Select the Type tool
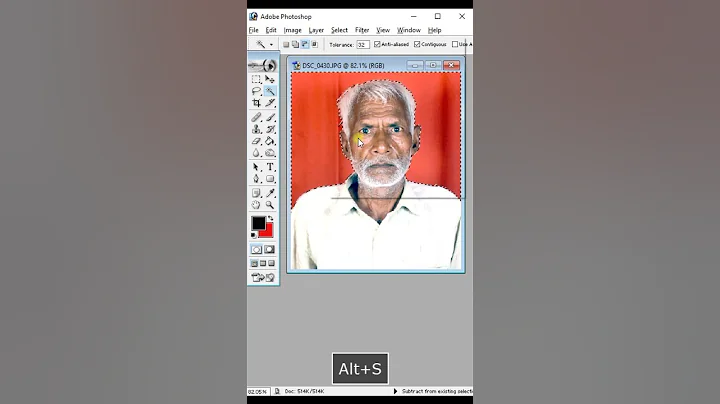This screenshot has height=404, width=720. coord(270,167)
